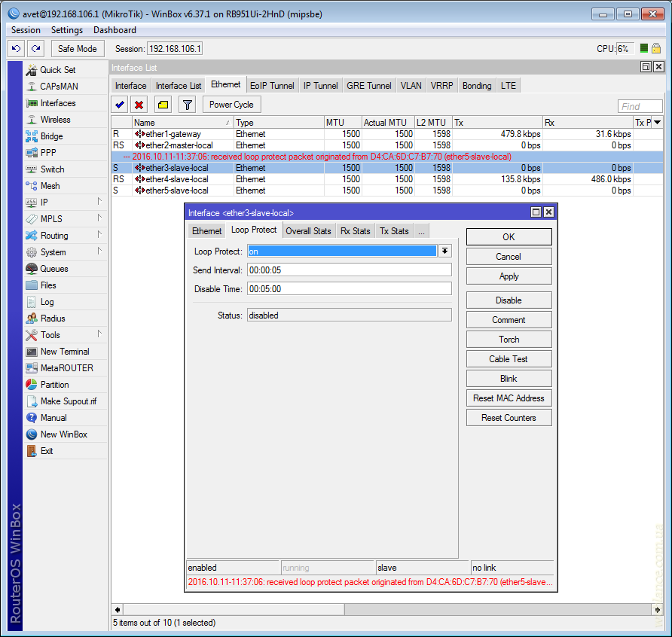The height and width of the screenshot is (637, 672).
Task: Open MetaROUTER section in sidebar
Action: [x=66, y=368]
